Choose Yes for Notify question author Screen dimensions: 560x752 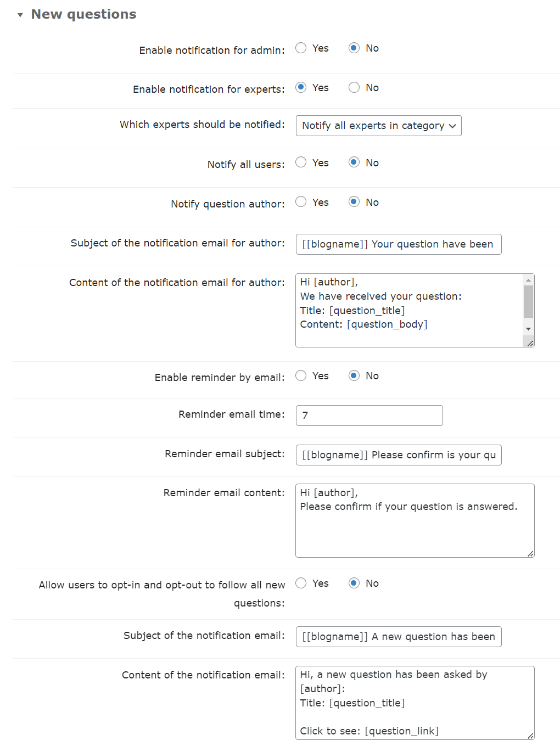coord(301,202)
